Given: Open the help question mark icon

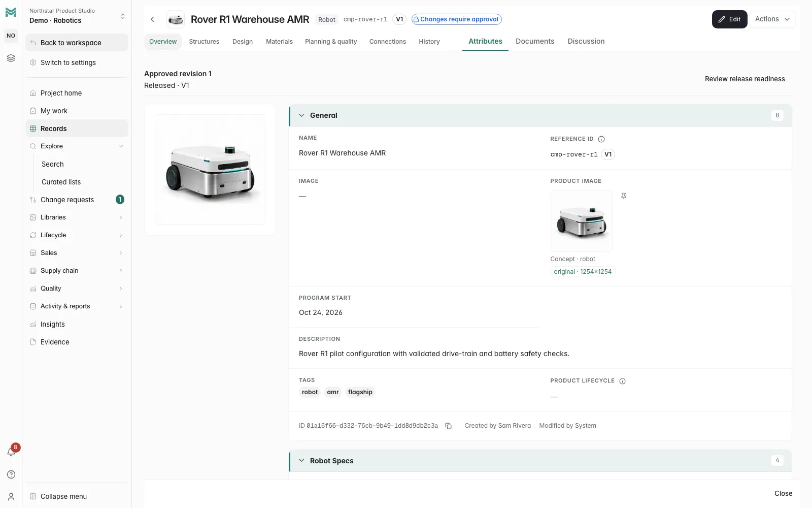Looking at the screenshot, I should (11, 474).
